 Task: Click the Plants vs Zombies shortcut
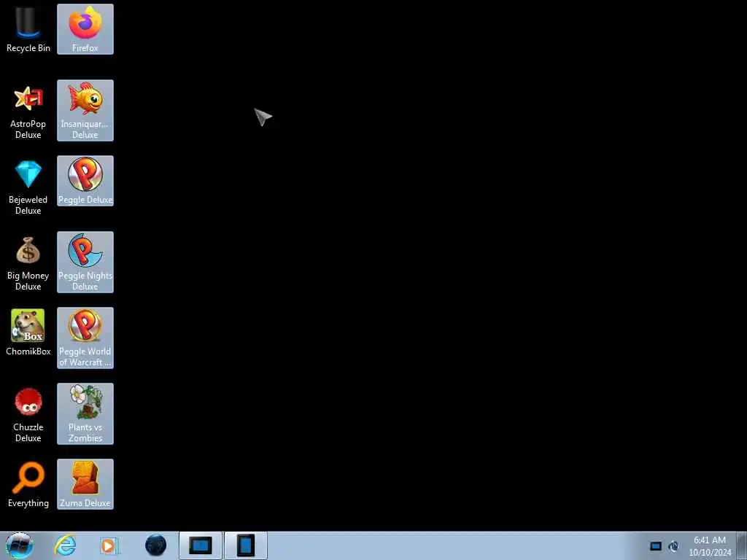coord(85,413)
